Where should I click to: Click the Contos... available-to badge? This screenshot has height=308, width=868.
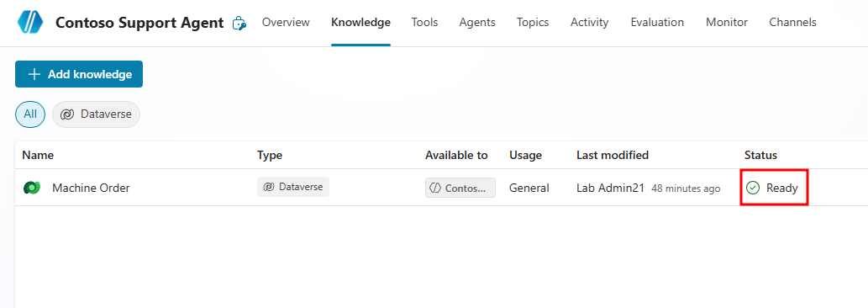[x=460, y=188]
